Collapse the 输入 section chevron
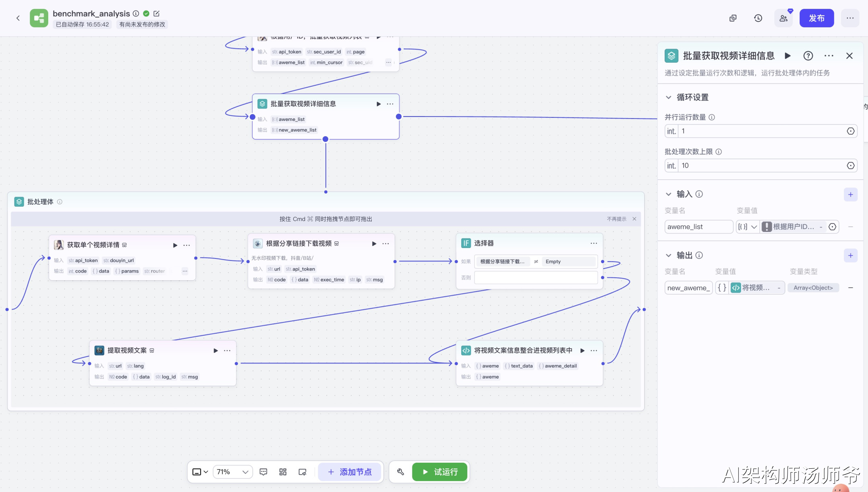Image resolution: width=868 pixels, height=492 pixels. coord(669,194)
